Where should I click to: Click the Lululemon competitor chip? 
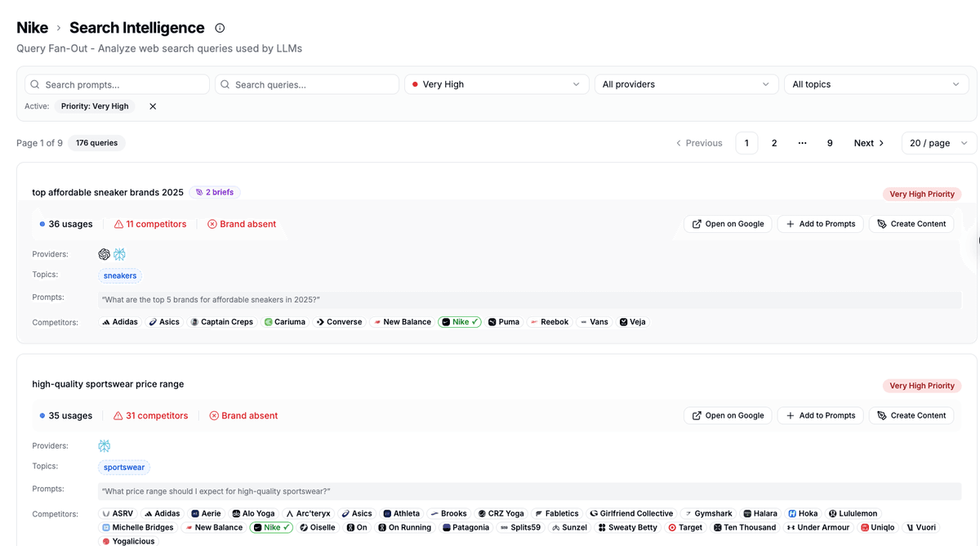(x=853, y=513)
